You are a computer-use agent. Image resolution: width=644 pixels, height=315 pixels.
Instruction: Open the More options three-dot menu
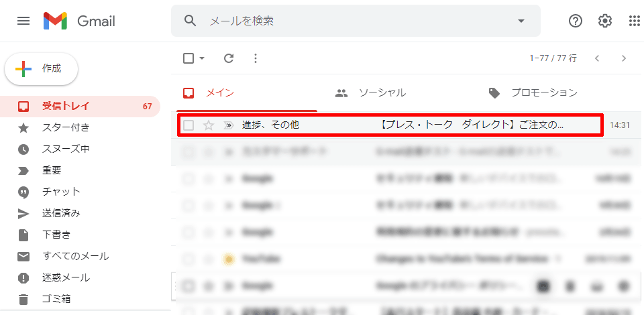[255, 58]
